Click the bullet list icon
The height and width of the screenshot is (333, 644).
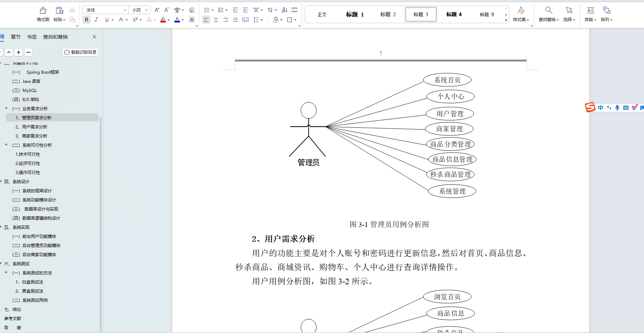point(207,10)
